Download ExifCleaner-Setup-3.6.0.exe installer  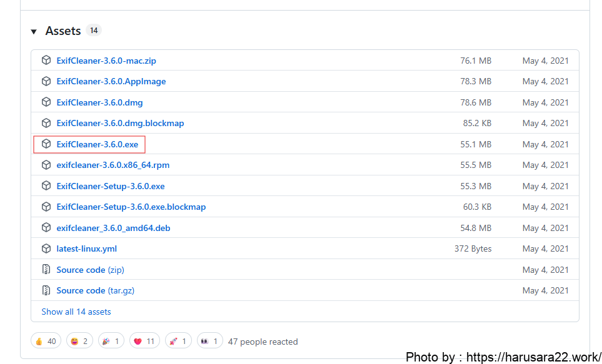[x=110, y=186]
